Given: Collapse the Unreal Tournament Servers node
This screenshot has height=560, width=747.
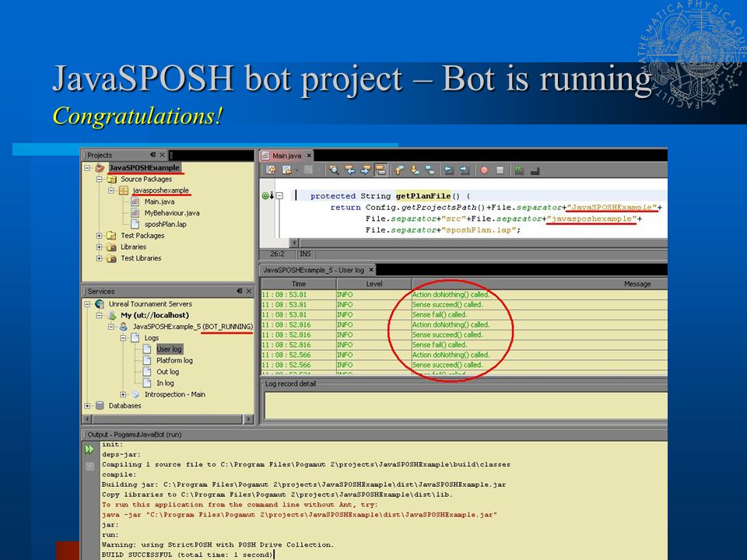Looking at the screenshot, I should (x=87, y=304).
